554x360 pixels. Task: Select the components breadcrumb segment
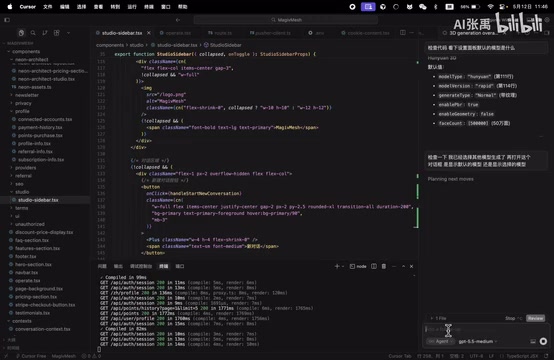110,45
